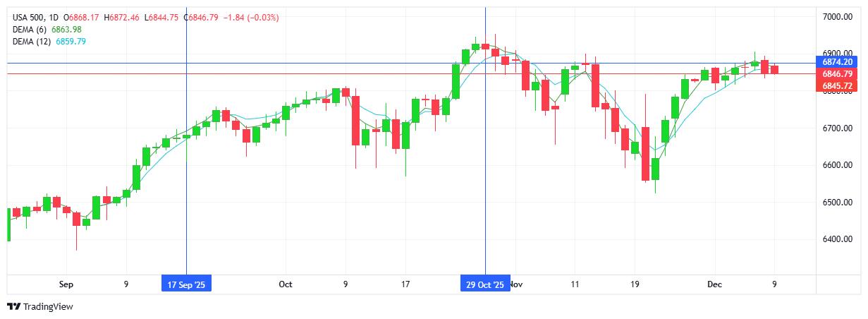Click the Oct label on time axis
This screenshot has width=868, height=319.
(286, 284)
